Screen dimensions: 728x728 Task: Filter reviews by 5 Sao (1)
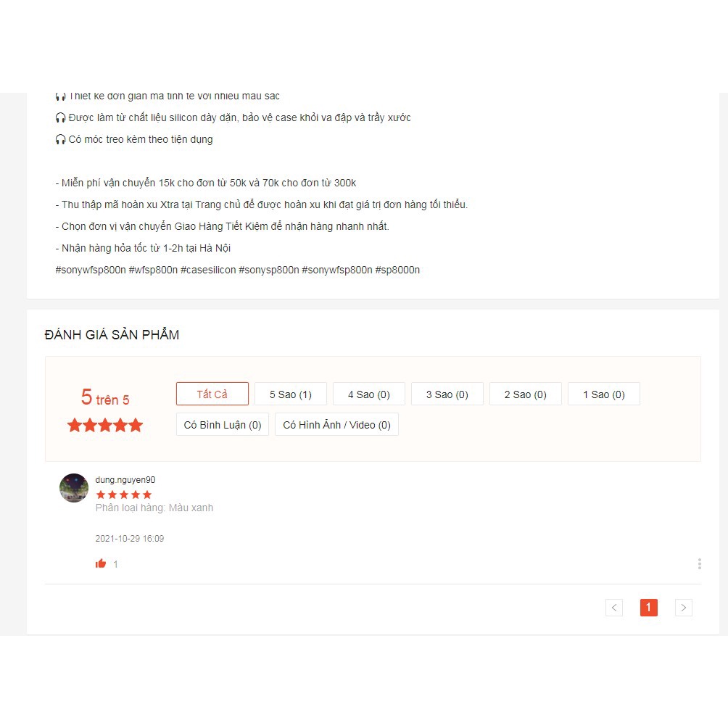[x=291, y=394]
